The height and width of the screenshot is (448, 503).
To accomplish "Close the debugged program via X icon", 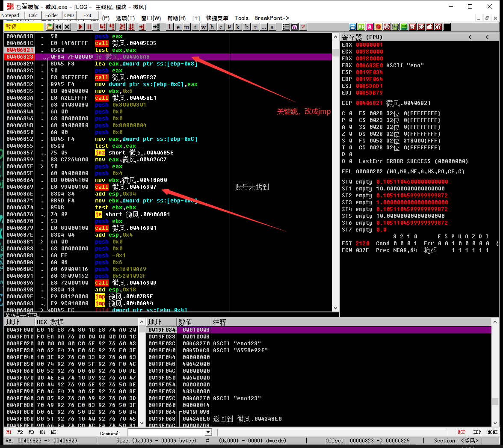I will pos(67,27).
